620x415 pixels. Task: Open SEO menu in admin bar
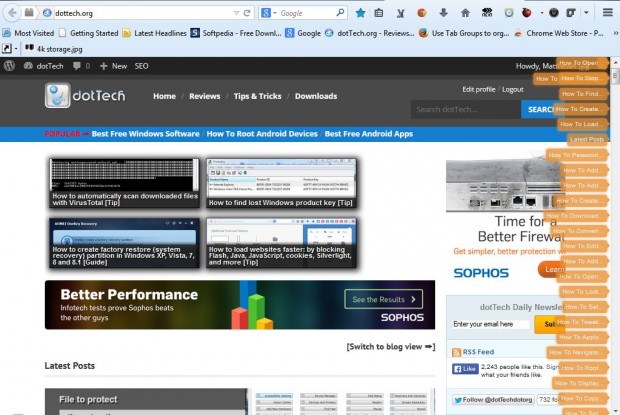[142, 66]
